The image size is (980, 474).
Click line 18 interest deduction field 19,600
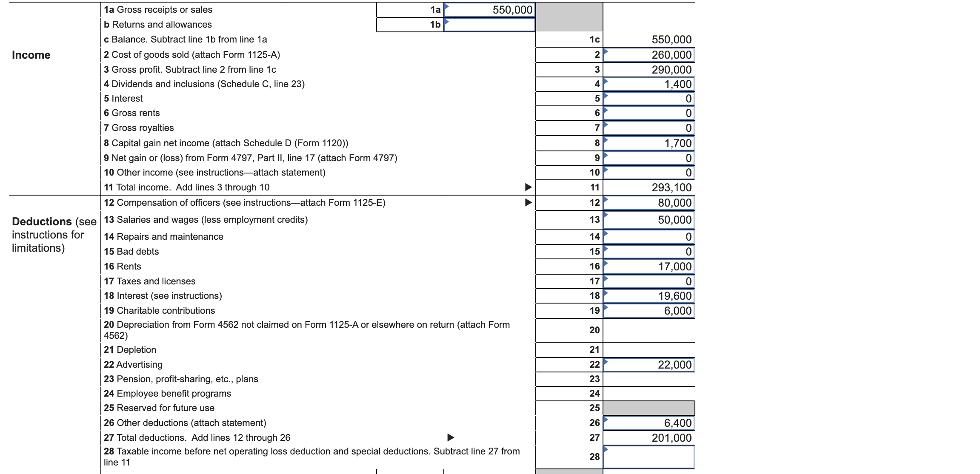tap(649, 296)
